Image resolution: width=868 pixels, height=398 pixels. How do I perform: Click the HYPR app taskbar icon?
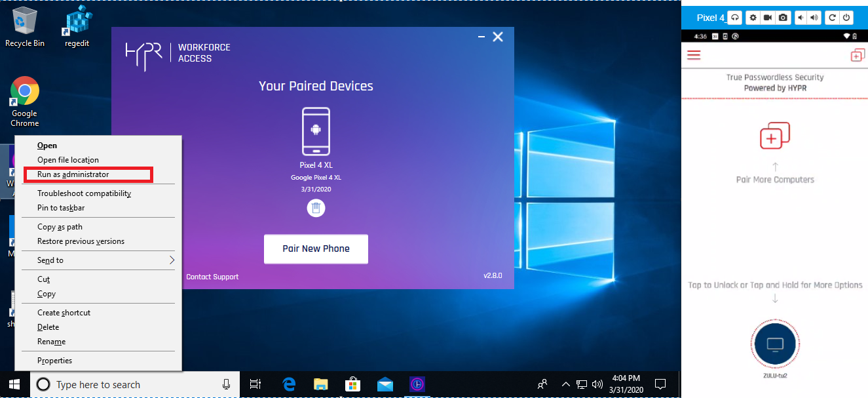point(417,384)
